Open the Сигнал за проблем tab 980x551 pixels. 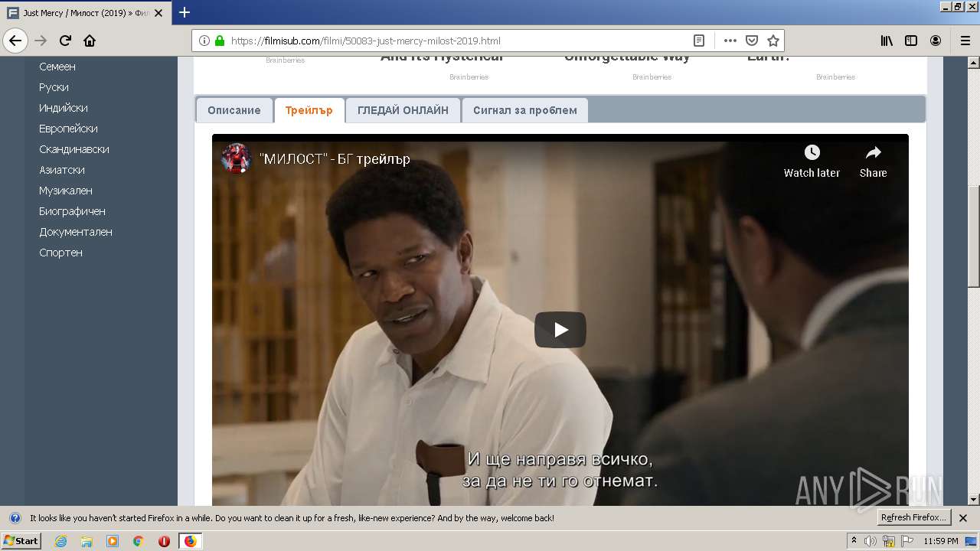525,110
